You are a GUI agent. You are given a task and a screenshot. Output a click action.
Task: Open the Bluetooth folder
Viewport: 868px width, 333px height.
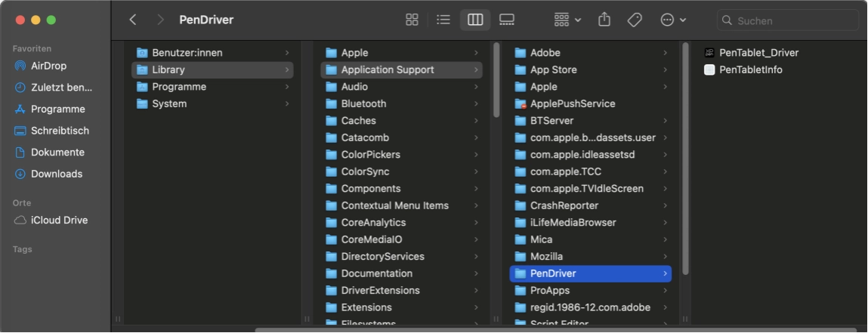pos(363,103)
